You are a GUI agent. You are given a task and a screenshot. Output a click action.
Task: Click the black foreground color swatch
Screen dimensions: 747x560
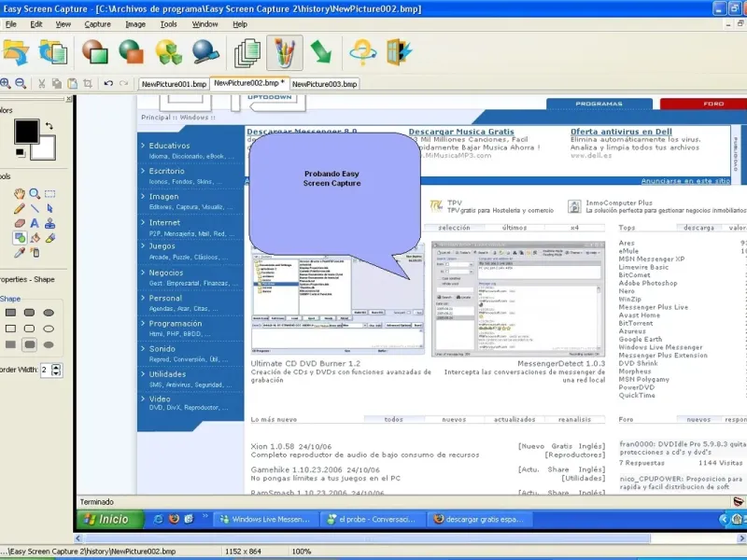[26, 132]
